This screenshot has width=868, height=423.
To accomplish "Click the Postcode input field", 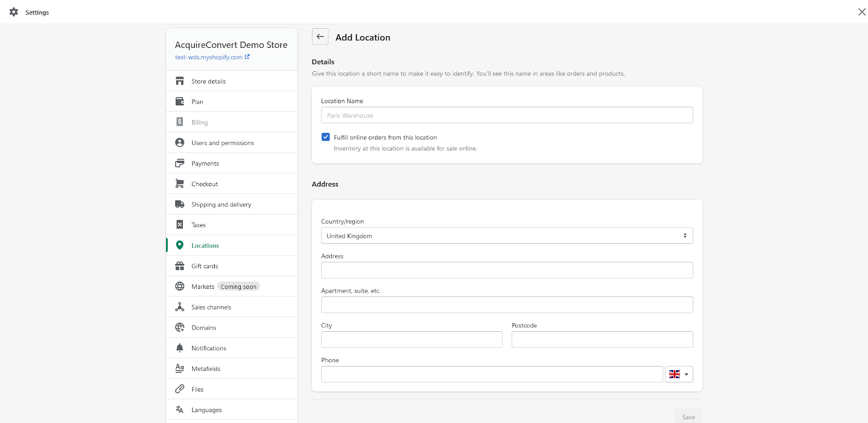I will tap(602, 339).
